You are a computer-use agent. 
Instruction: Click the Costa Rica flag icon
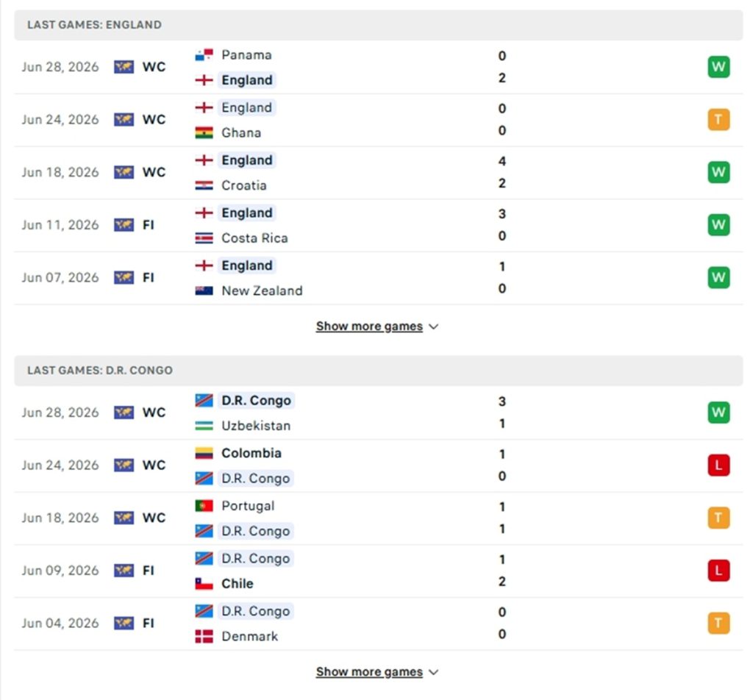pos(204,238)
